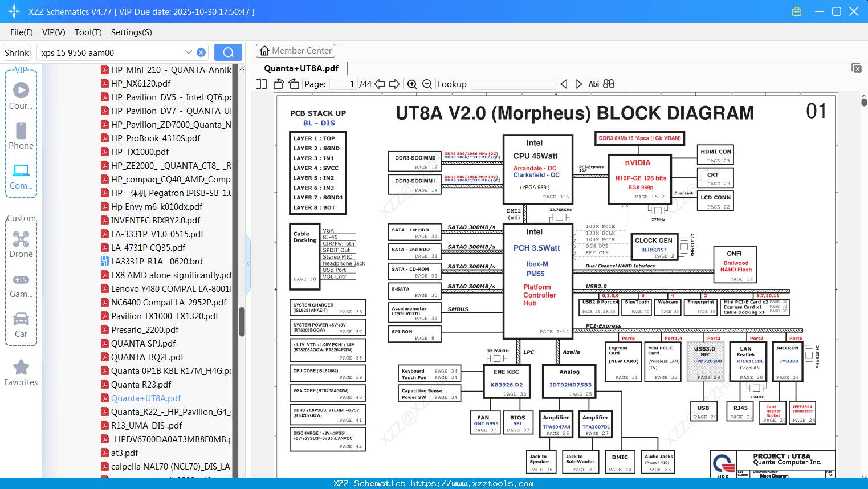Image resolution: width=868 pixels, height=489 pixels.
Task: Click the Lookup text field
Action: [513, 84]
